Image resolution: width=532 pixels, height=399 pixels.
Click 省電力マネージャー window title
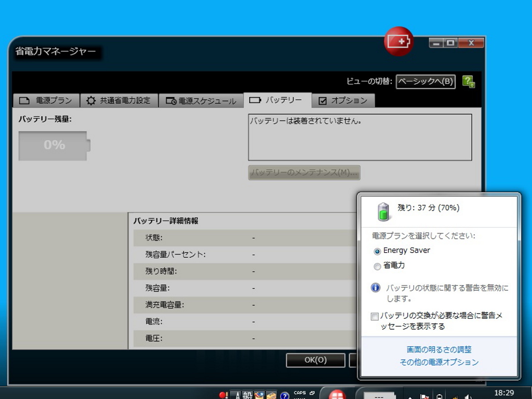[x=55, y=51]
